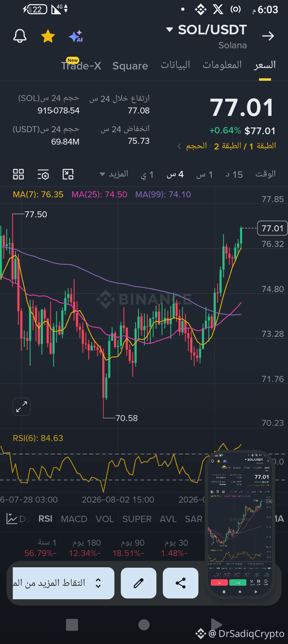Tap the 70.58 low marker on chart
288x644 pixels.
pos(126,418)
